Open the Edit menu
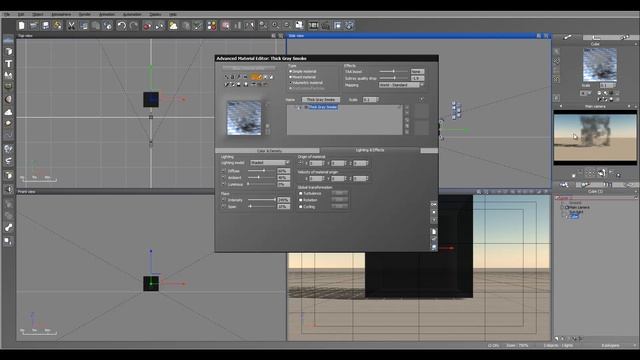 click(21, 14)
